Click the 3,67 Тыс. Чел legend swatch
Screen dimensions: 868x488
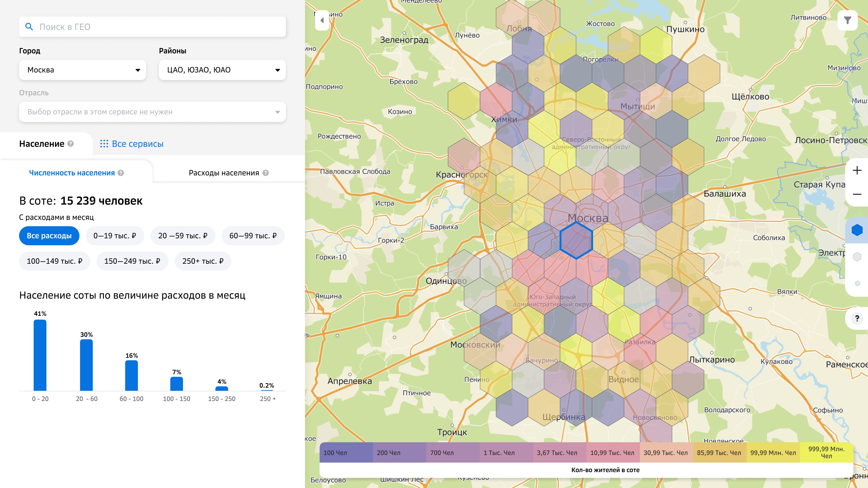[x=560, y=453]
